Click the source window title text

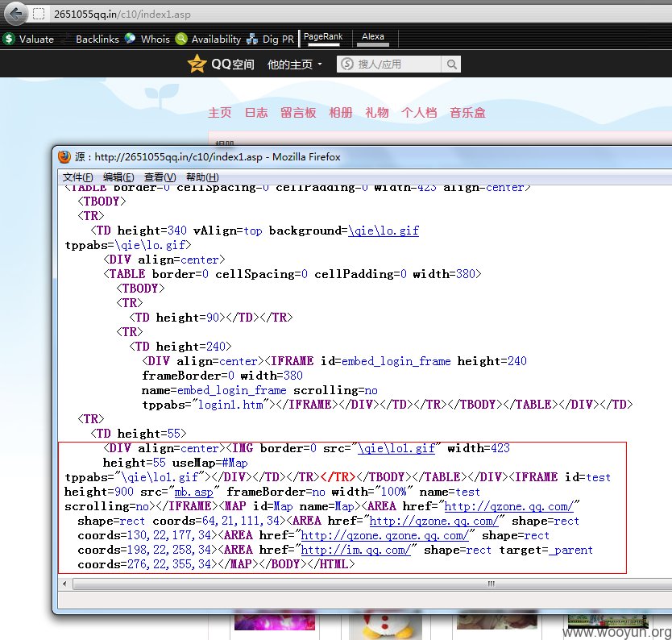(x=208, y=157)
